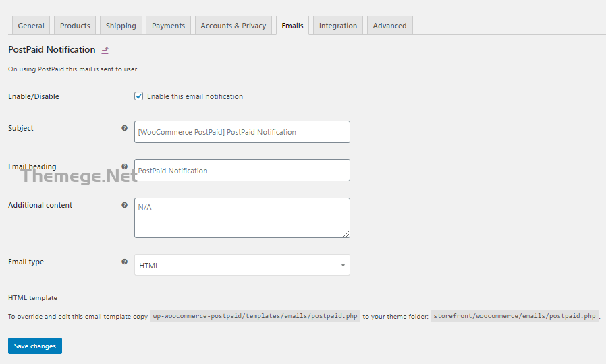Click the wp-woocommerce-postpaid template path text
Screen dimensions: 606x364
tap(255, 315)
